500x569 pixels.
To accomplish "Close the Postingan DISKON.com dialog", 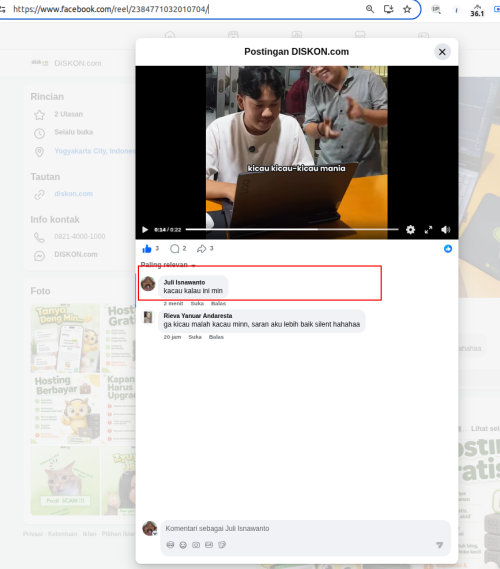I will click(442, 52).
